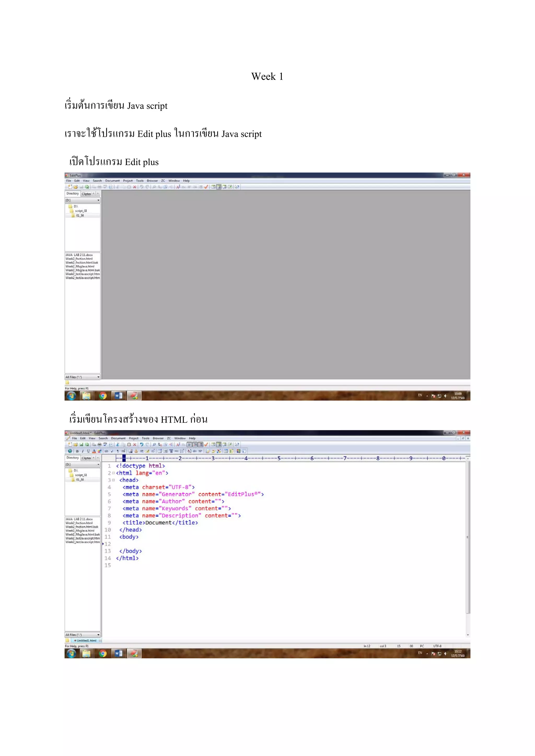Click column ruler marker in Untitled1.html editor
The image size is (535, 756).
tap(124, 458)
